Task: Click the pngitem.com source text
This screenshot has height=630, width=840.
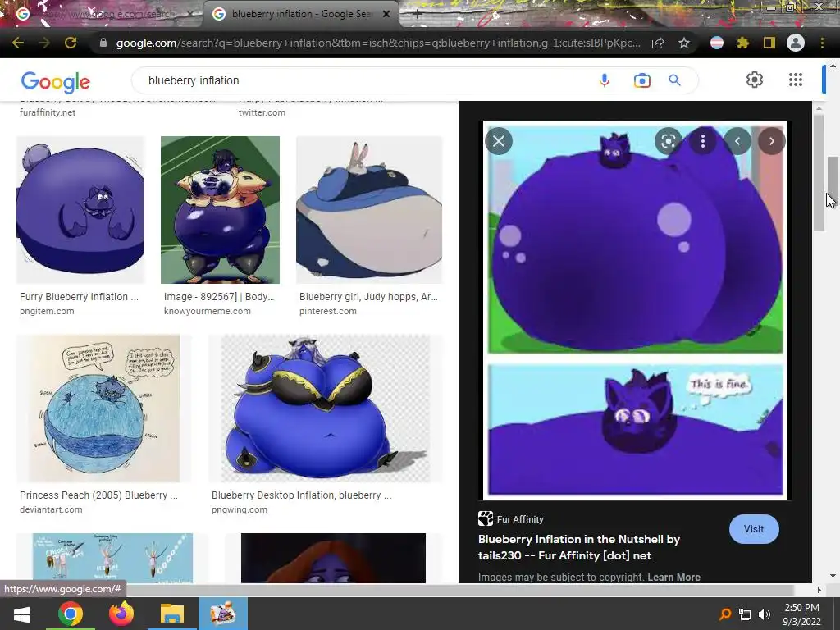Action: tap(47, 311)
